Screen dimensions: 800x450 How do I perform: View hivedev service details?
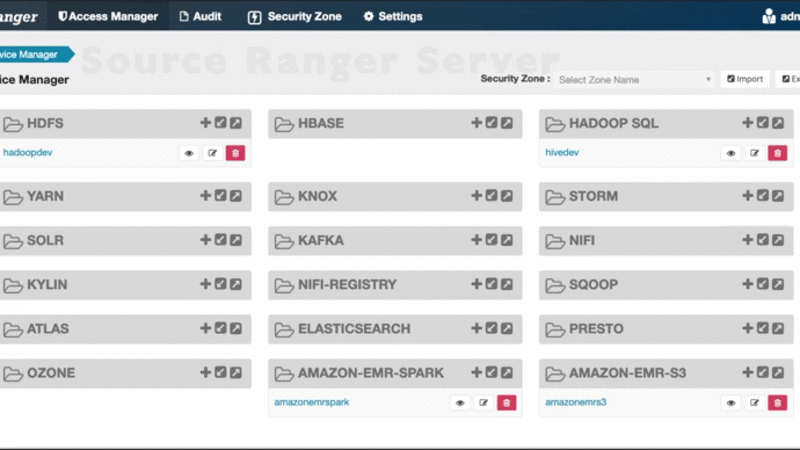pos(731,153)
